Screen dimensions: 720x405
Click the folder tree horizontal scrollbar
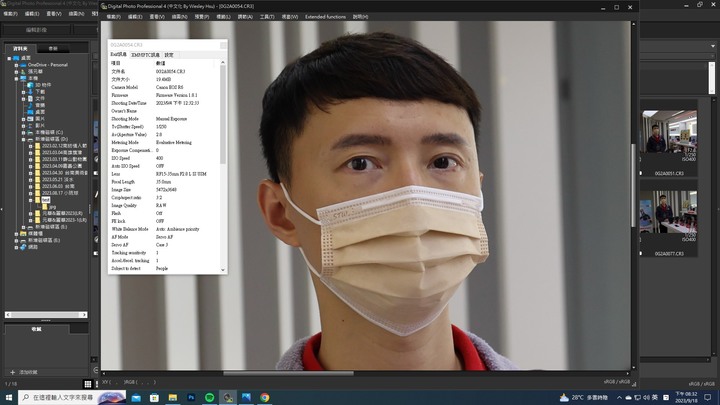point(46,315)
